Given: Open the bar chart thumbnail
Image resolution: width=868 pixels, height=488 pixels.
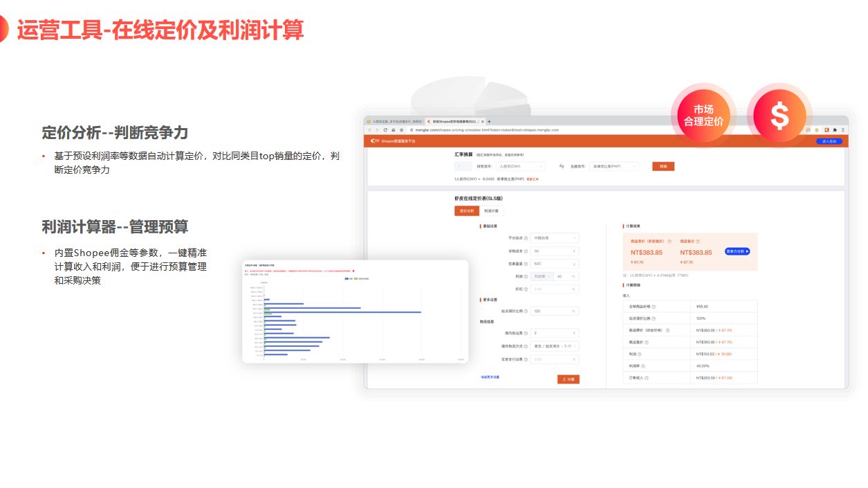Looking at the screenshot, I should 355,311.
